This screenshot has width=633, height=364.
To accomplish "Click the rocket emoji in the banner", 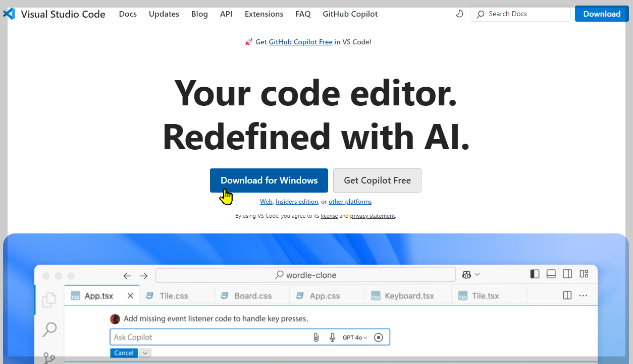I will tap(249, 42).
